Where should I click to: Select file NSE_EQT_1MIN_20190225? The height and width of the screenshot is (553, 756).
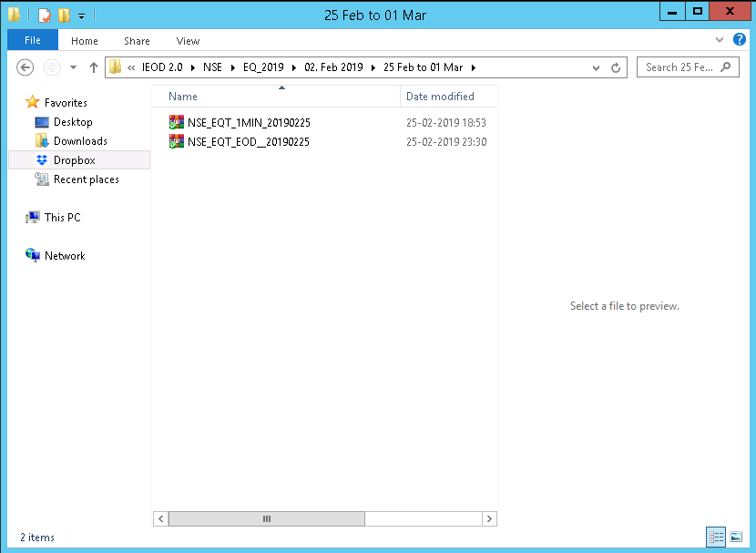pyautogui.click(x=249, y=122)
